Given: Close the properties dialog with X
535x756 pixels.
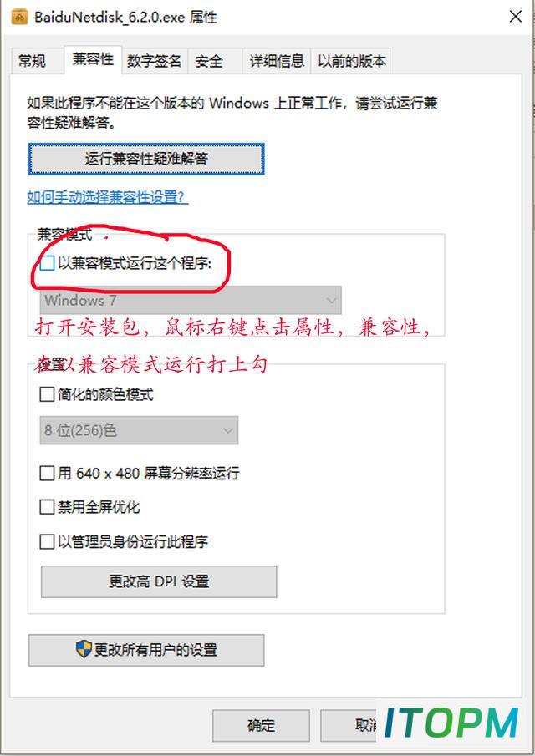Looking at the screenshot, I should [x=515, y=17].
